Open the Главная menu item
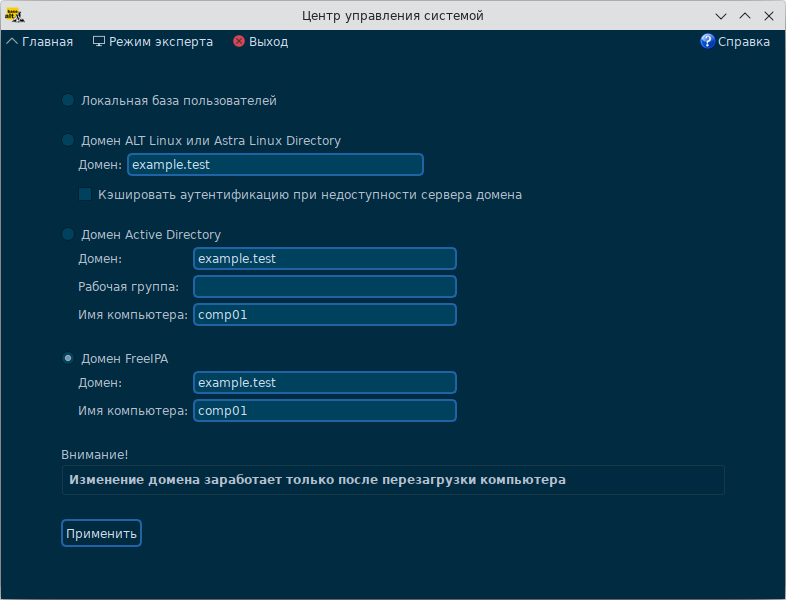 pyautogui.click(x=47, y=42)
